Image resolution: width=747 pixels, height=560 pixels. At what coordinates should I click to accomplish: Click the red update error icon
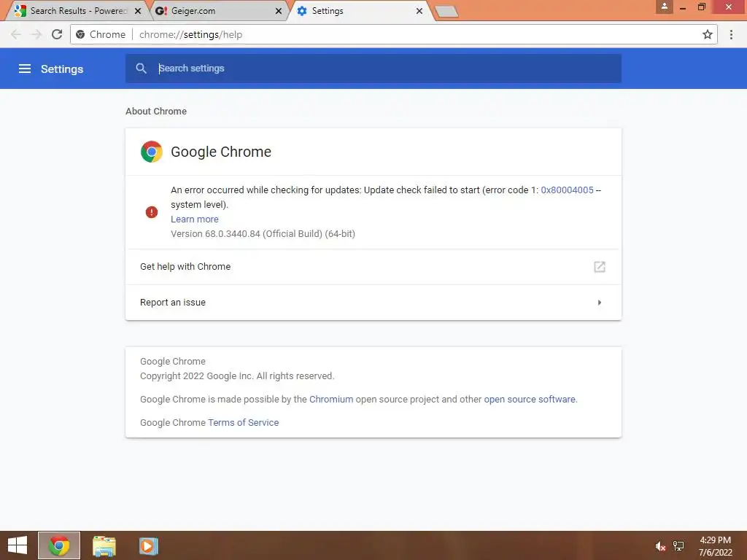tap(152, 212)
